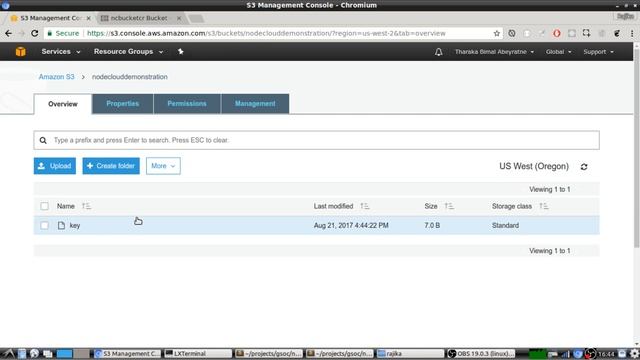
Task: Open the rajika window from the taskbar
Action: [410, 353]
